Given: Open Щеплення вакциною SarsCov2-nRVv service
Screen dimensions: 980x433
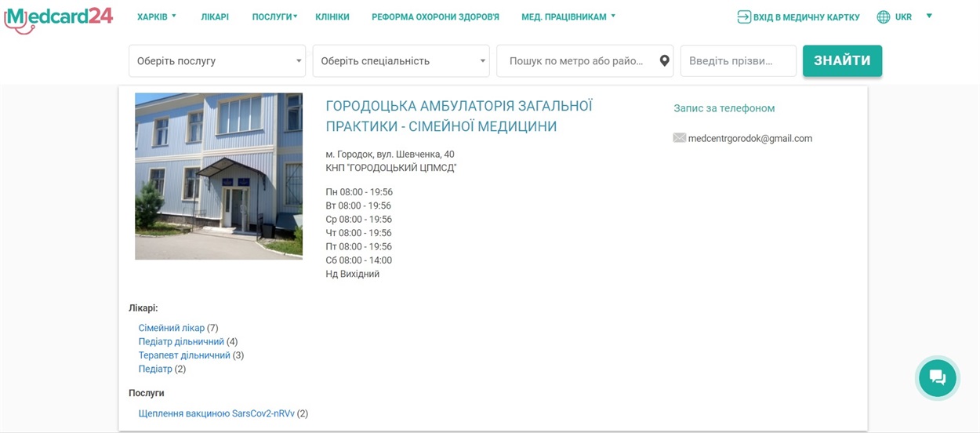Looking at the screenshot, I should 216,413.
